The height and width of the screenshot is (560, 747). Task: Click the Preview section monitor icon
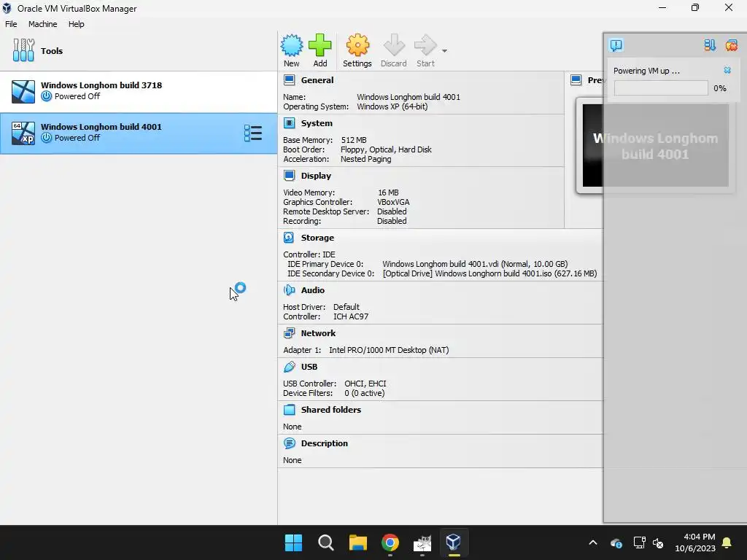click(x=576, y=80)
